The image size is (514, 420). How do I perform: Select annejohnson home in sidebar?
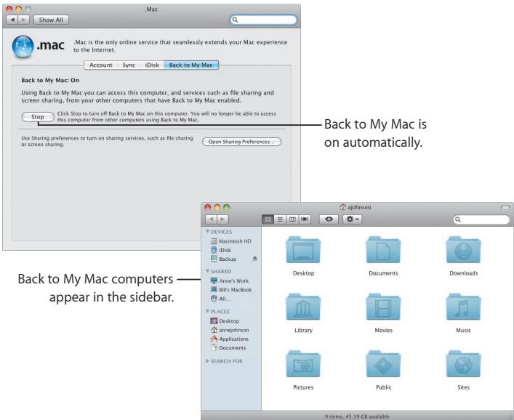point(230,330)
